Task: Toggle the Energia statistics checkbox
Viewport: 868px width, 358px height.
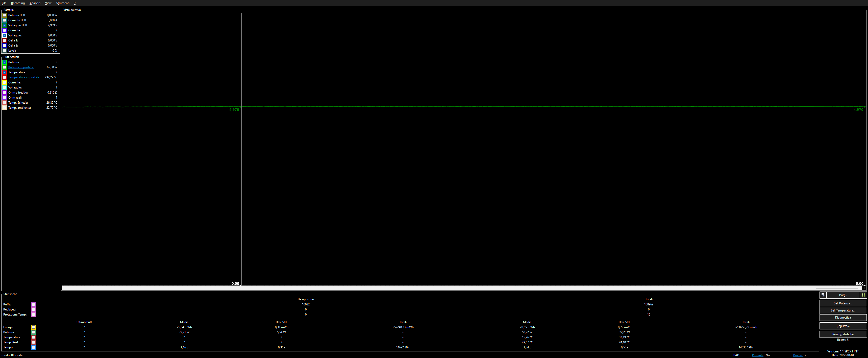Action: [33, 327]
